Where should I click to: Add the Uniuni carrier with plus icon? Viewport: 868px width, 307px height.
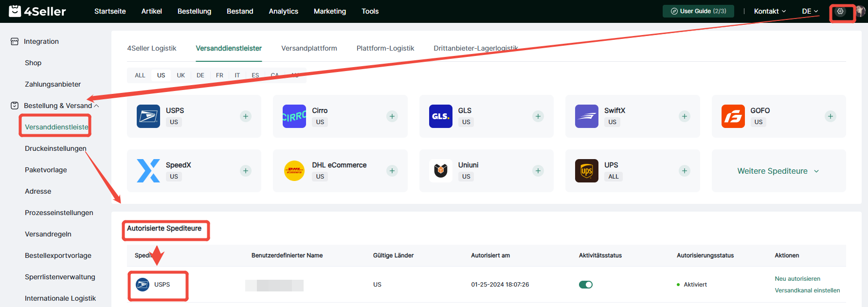[538, 171]
